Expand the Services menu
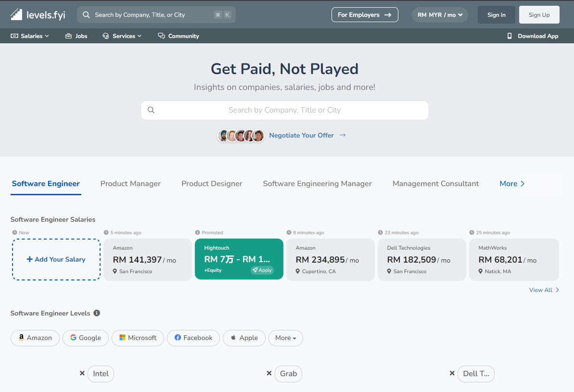This screenshot has height=392, width=574. pyautogui.click(x=122, y=36)
